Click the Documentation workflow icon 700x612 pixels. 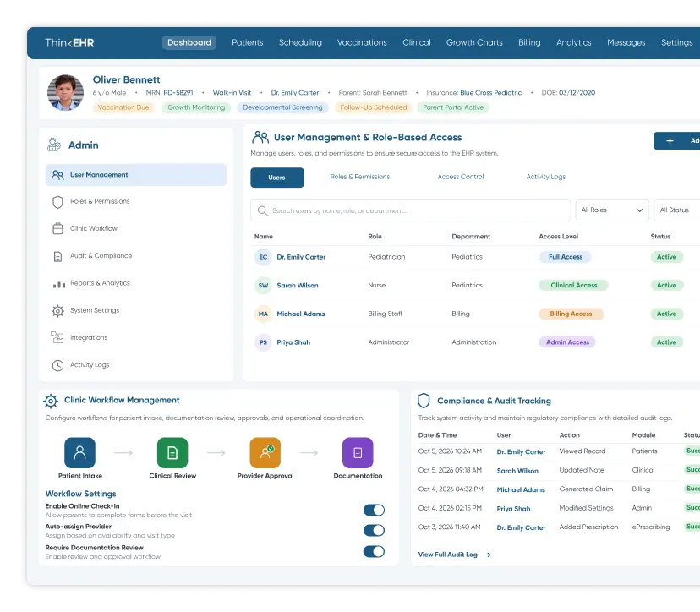[x=358, y=452]
